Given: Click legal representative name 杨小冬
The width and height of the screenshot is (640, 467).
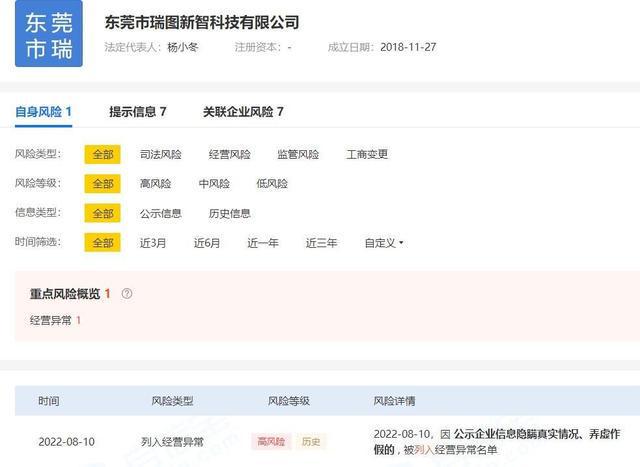Looking at the screenshot, I should pos(183,47).
